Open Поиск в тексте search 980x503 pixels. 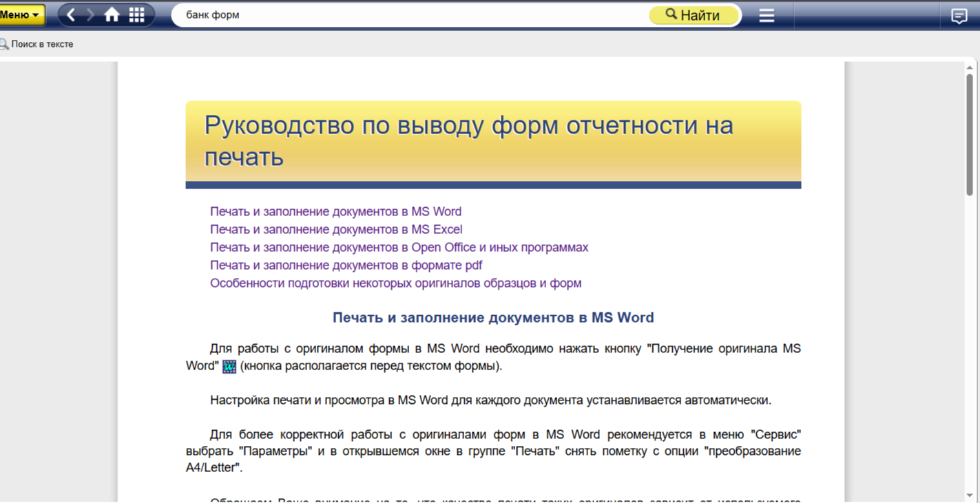[37, 44]
